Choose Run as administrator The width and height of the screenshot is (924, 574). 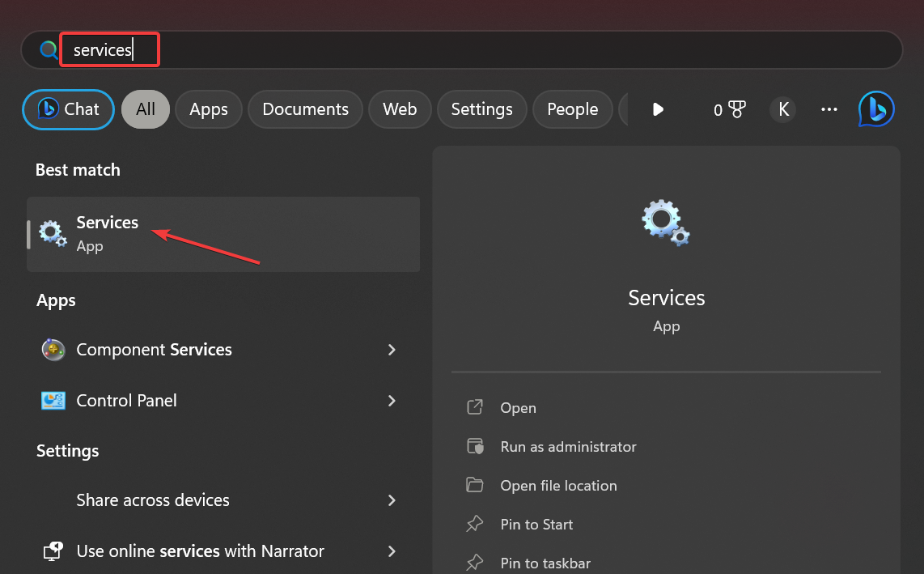[568, 447]
